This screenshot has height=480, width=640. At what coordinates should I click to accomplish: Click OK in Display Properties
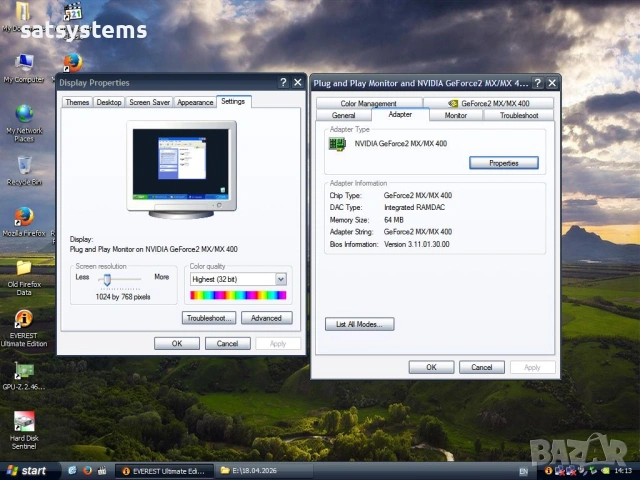click(177, 343)
